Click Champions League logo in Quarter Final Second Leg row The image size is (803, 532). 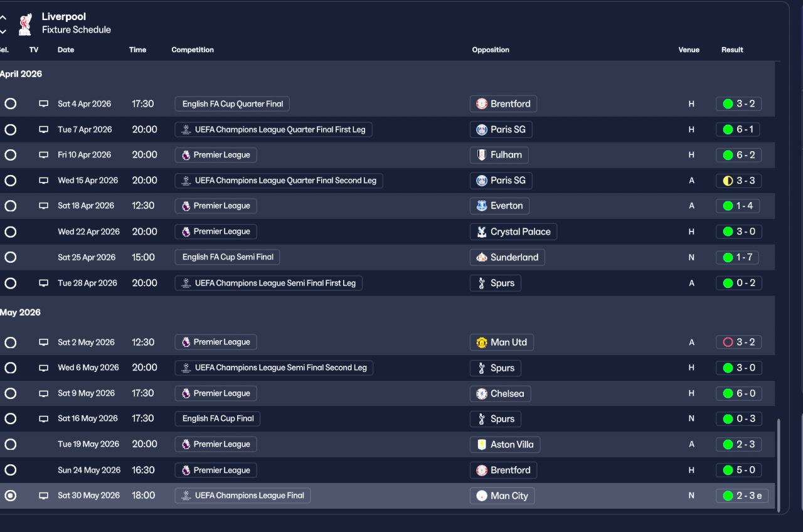click(186, 181)
